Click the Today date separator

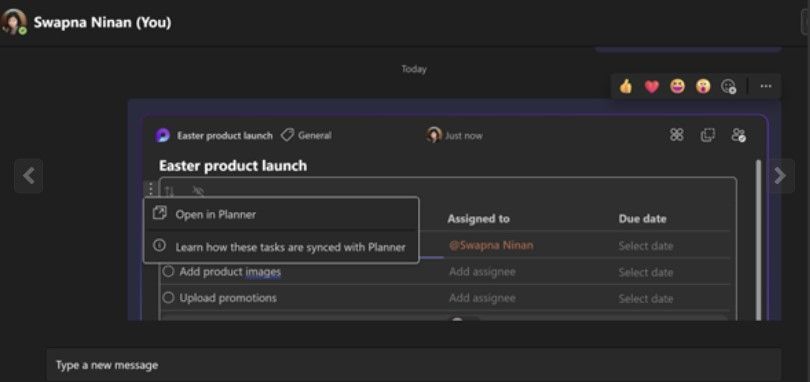tap(414, 69)
